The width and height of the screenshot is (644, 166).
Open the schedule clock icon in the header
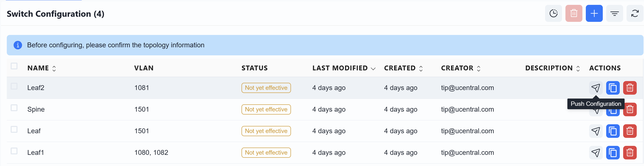click(x=553, y=14)
